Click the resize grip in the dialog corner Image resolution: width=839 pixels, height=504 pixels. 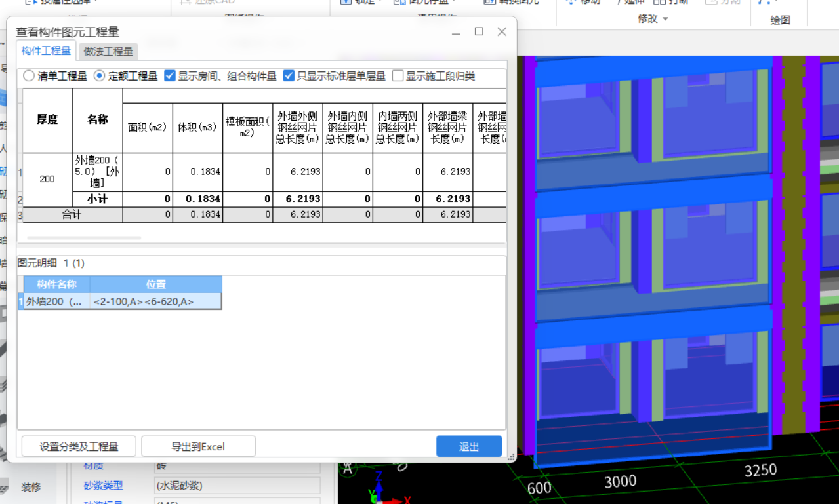(511, 457)
